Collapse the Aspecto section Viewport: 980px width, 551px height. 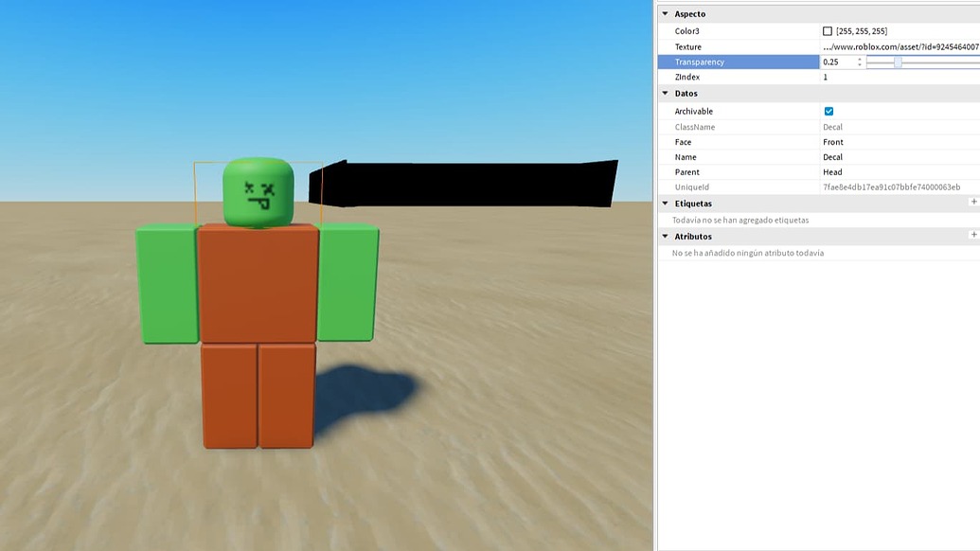(667, 13)
